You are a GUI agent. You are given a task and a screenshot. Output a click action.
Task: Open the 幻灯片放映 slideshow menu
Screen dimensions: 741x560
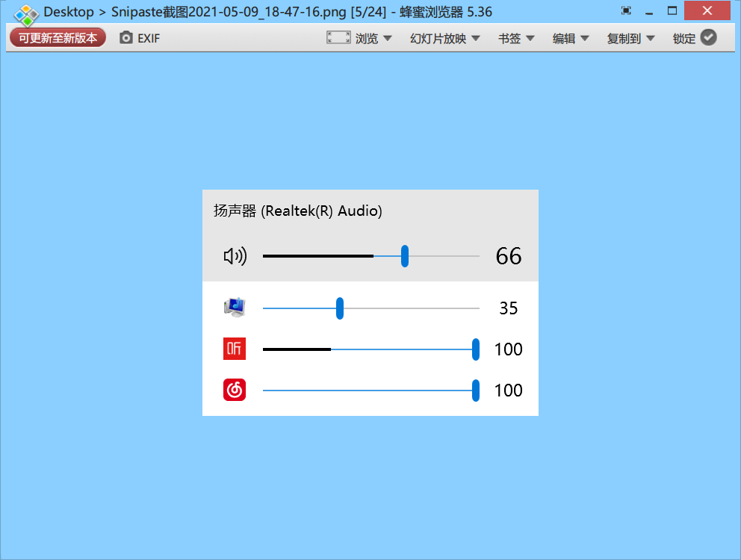(x=444, y=38)
